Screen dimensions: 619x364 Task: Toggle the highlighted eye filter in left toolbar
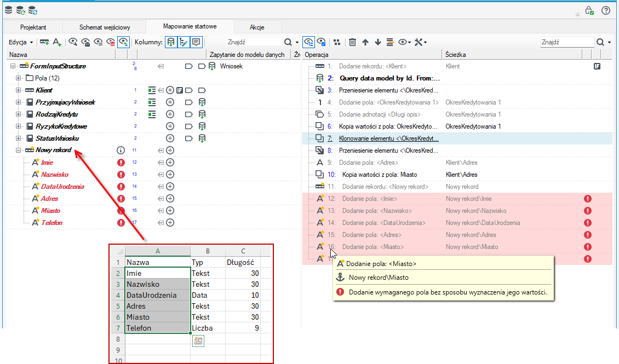click(x=124, y=42)
